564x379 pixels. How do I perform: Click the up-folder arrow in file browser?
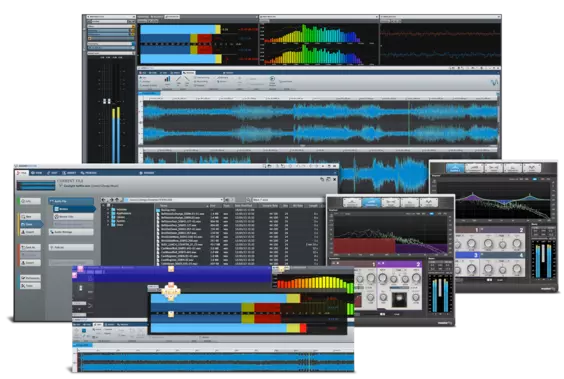click(117, 200)
